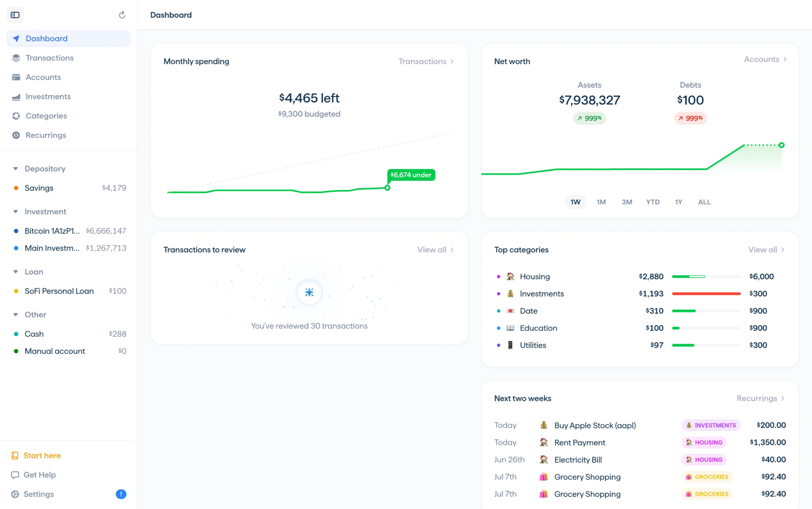
Task: Click the Housing house emoji in Top categories
Action: click(x=510, y=276)
